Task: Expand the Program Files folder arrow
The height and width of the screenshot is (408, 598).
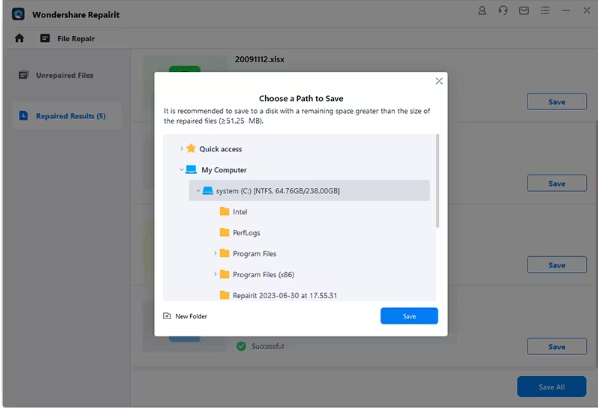Action: 215,253
